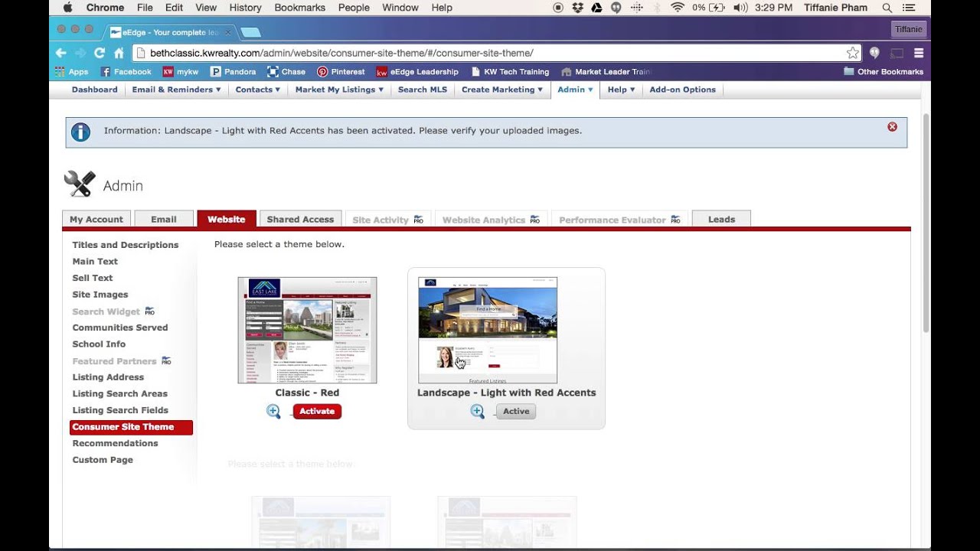Switch to Shared Access tab
The width and height of the screenshot is (980, 551).
(x=300, y=220)
